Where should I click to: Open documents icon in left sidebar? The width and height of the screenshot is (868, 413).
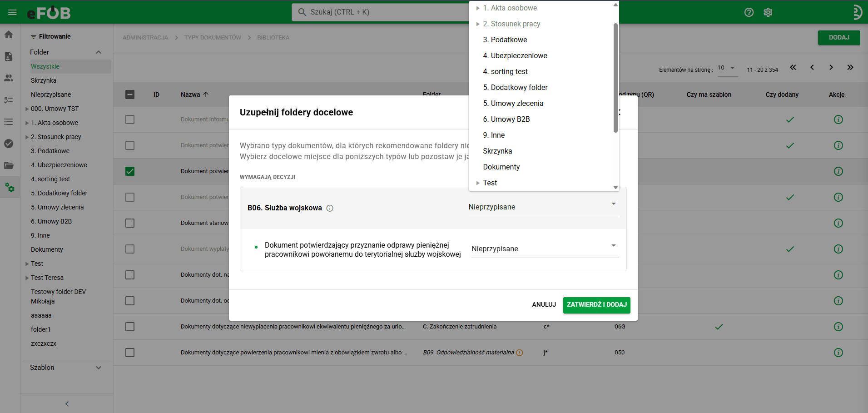tap(9, 56)
